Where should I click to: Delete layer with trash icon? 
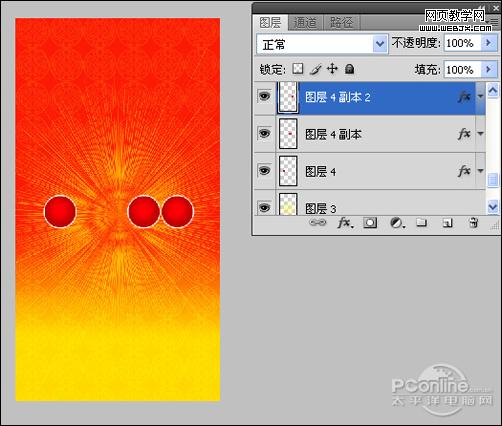pos(473,222)
